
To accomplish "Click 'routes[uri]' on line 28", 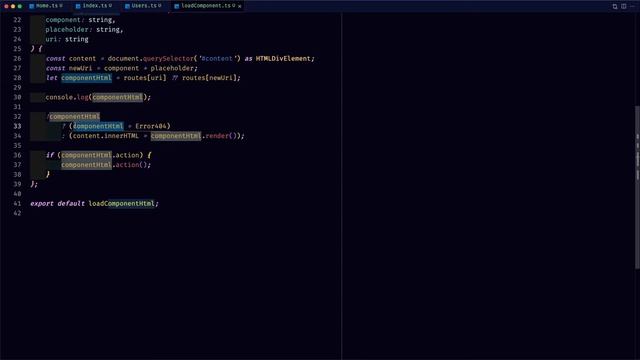I will click(x=145, y=78).
